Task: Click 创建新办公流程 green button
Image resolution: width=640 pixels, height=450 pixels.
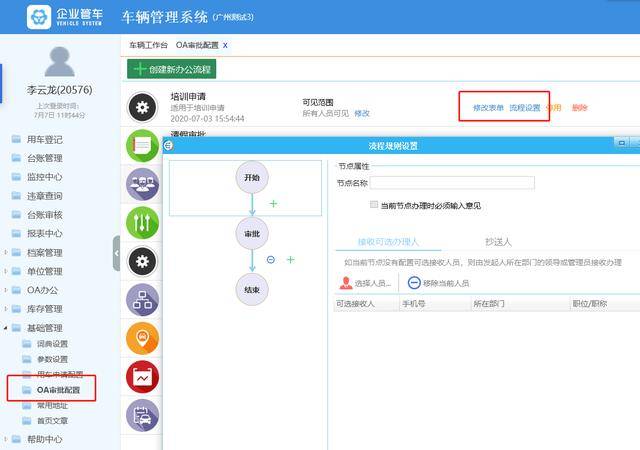Action: (x=171, y=69)
